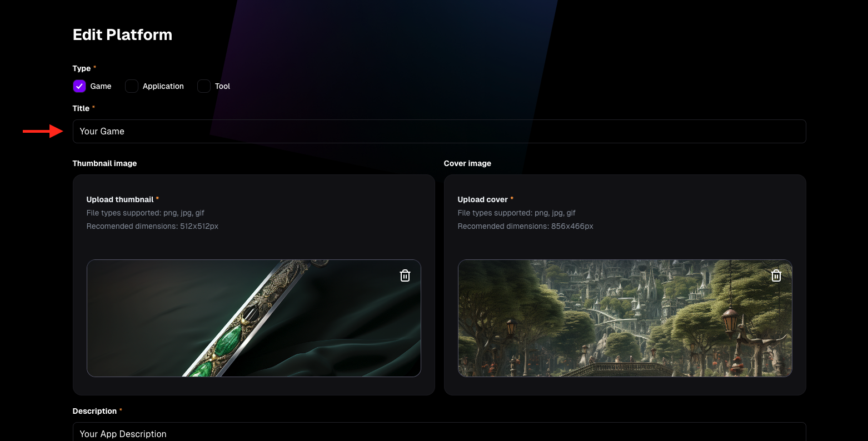Screen dimensions: 868x441
Task: Click the Title field containing Your Game
Action: (439, 131)
